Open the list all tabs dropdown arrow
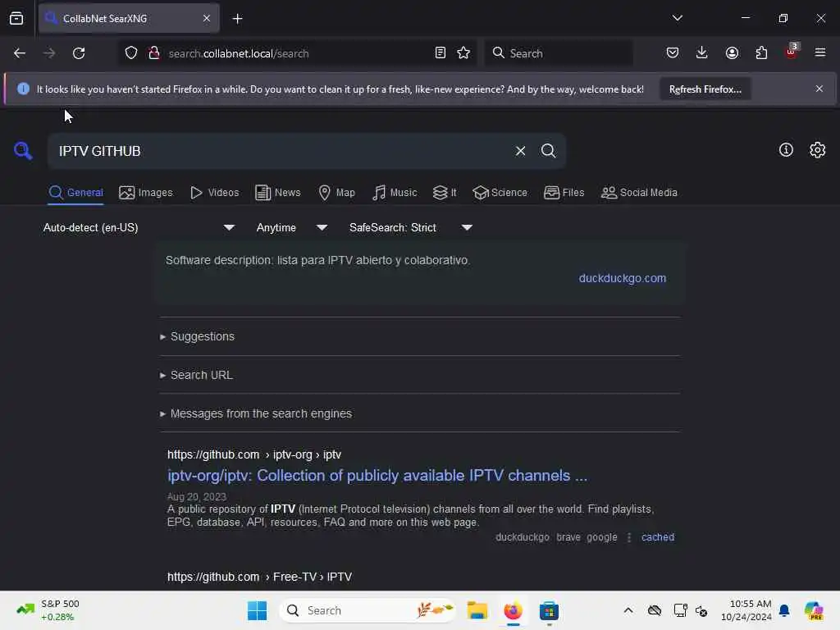Screen dimensions: 840x630 tap(677, 18)
